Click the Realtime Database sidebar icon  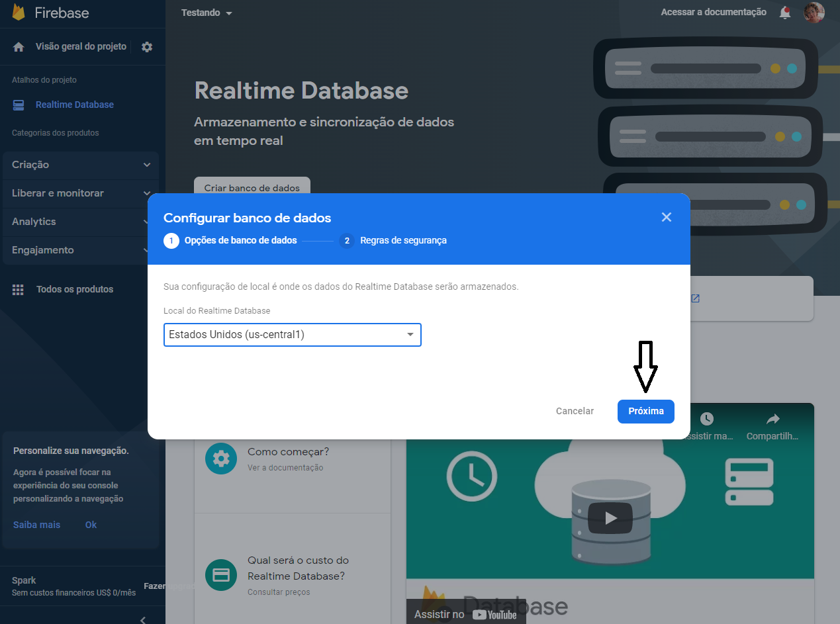(19, 105)
